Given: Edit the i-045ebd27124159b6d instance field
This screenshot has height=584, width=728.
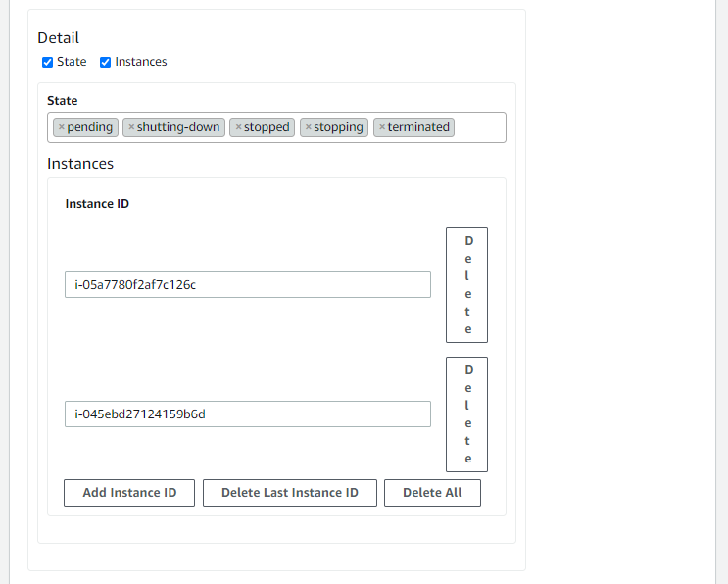Looking at the screenshot, I should [x=247, y=414].
